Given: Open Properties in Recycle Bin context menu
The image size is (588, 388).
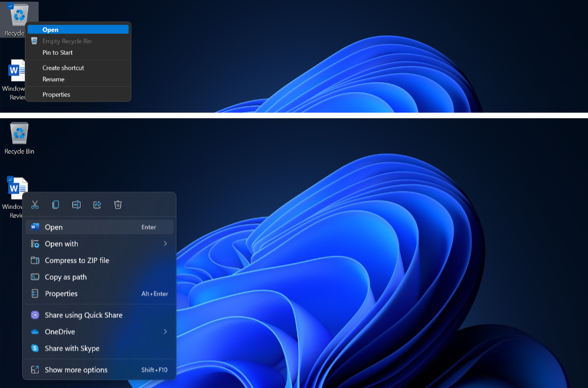Looking at the screenshot, I should pos(78,94).
